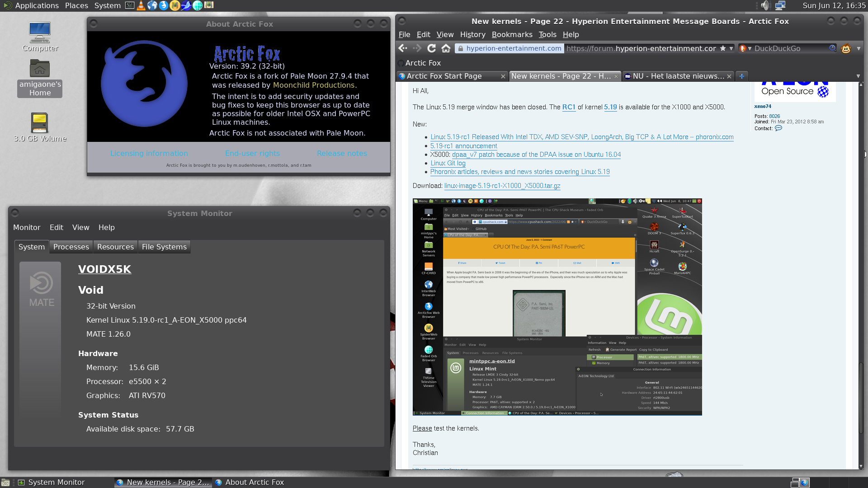The height and width of the screenshot is (488, 868).
Task: Click the site identity lock icon in address bar
Action: point(460,48)
